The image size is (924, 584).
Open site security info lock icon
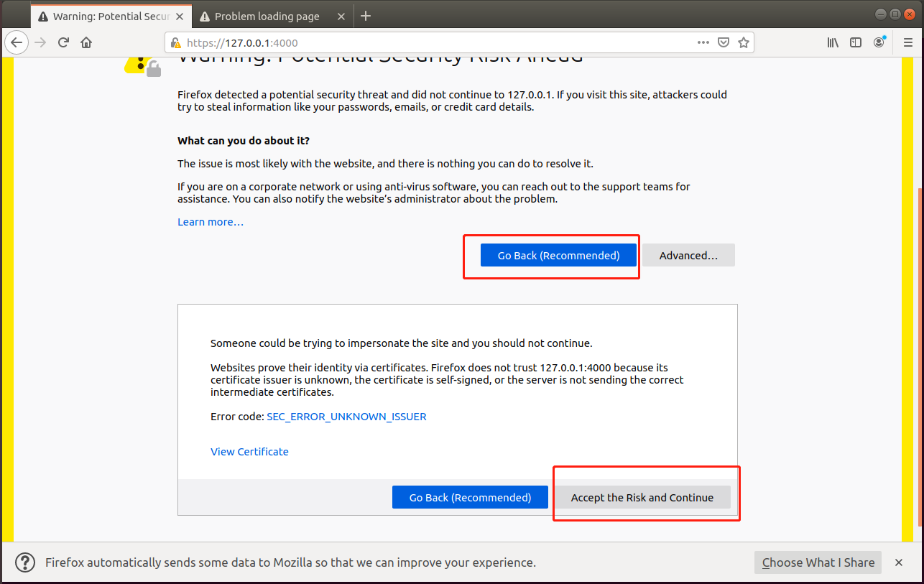pyautogui.click(x=176, y=43)
